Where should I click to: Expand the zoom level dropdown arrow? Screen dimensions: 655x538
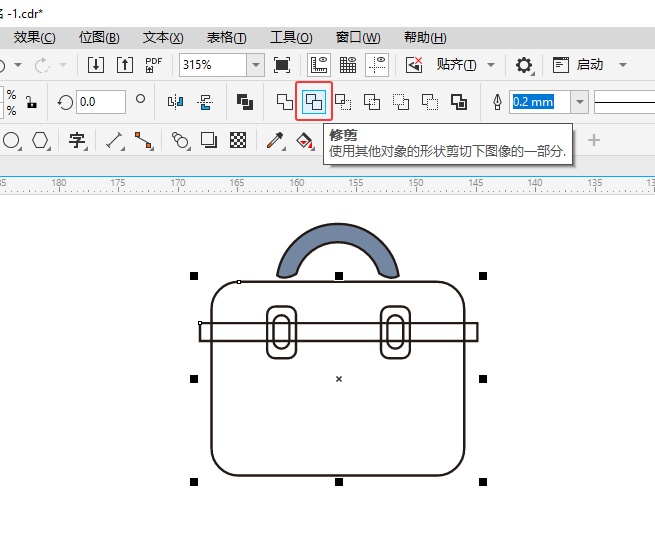[256, 65]
